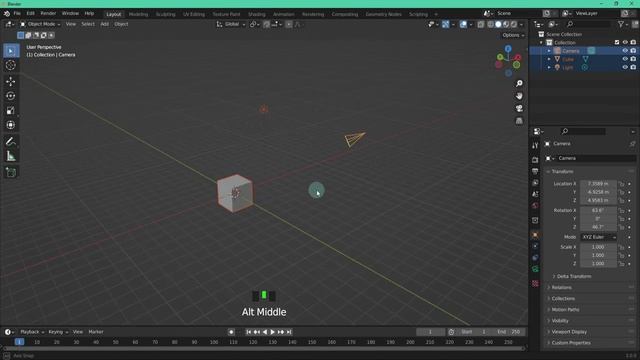
Task: Open the Texture properties tab
Action: [x=535, y=283]
